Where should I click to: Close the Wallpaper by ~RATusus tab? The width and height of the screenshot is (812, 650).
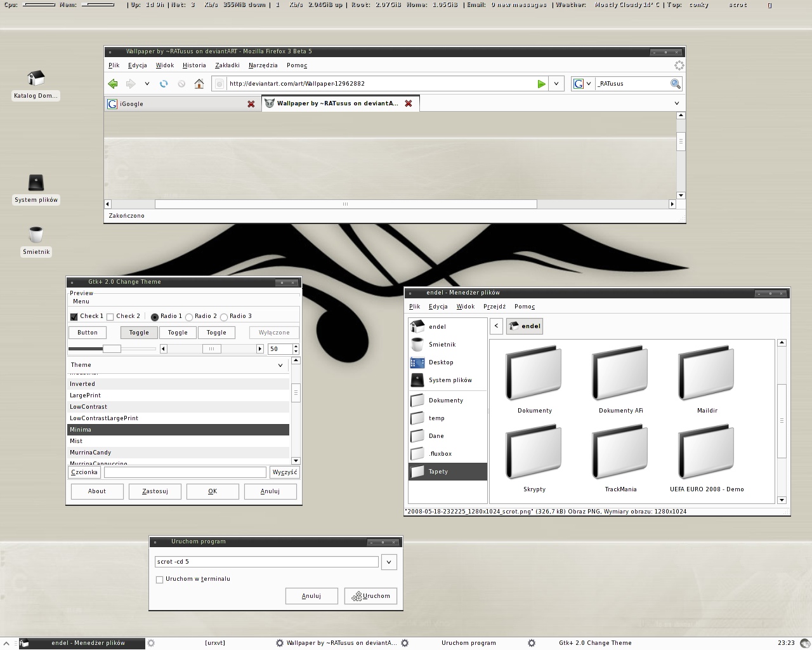[x=409, y=103]
